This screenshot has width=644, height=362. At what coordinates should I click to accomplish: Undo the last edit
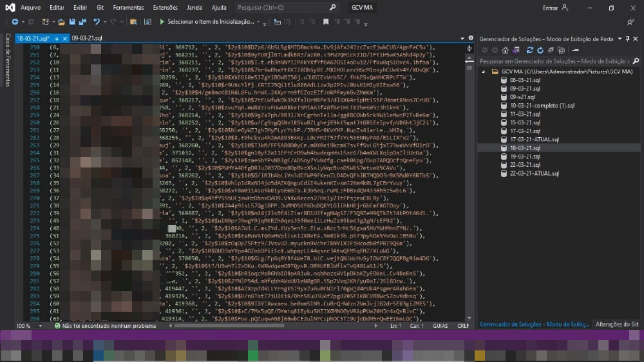(97, 22)
